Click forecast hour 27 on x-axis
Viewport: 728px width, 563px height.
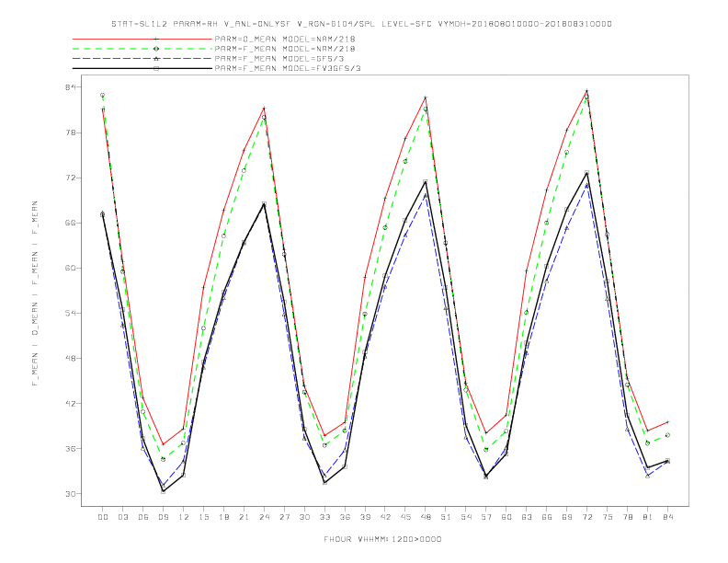click(284, 517)
